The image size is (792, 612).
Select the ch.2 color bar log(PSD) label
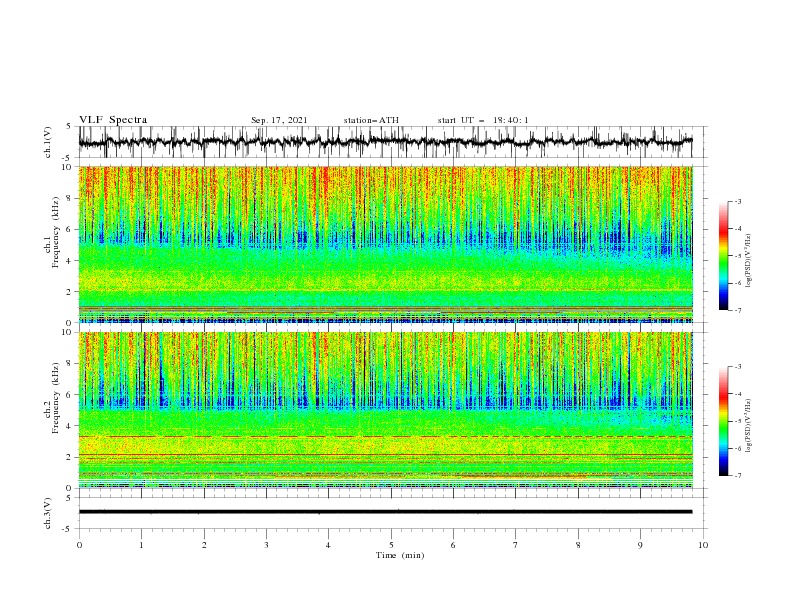pyautogui.click(x=749, y=425)
